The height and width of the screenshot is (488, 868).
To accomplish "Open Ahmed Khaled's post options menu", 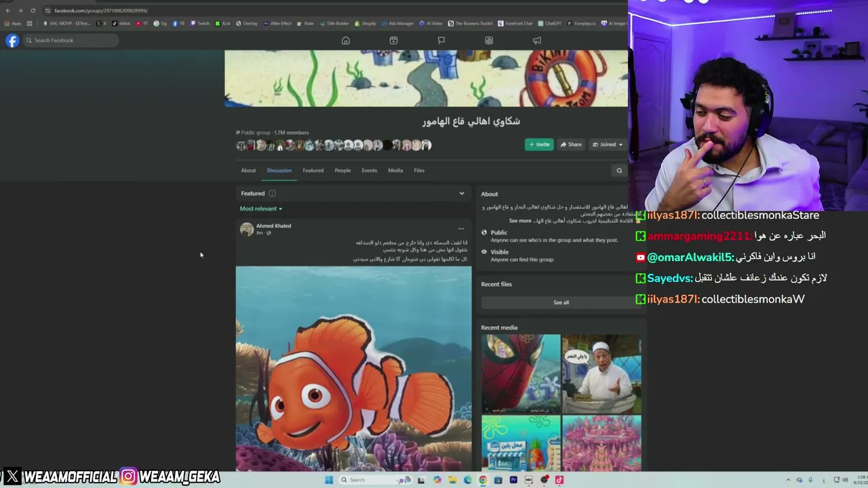I will [461, 228].
